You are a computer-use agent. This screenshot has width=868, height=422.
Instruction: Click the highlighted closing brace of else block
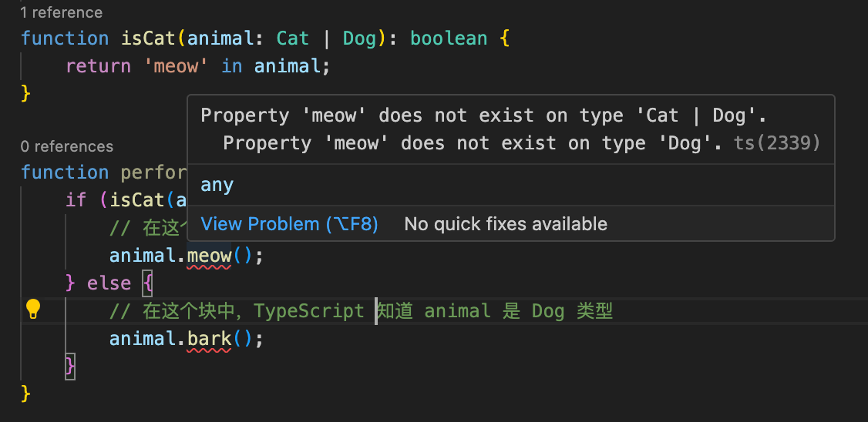point(70,366)
